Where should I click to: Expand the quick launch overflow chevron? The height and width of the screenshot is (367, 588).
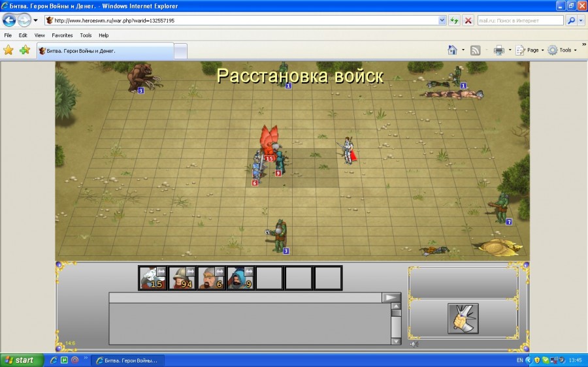(x=86, y=359)
